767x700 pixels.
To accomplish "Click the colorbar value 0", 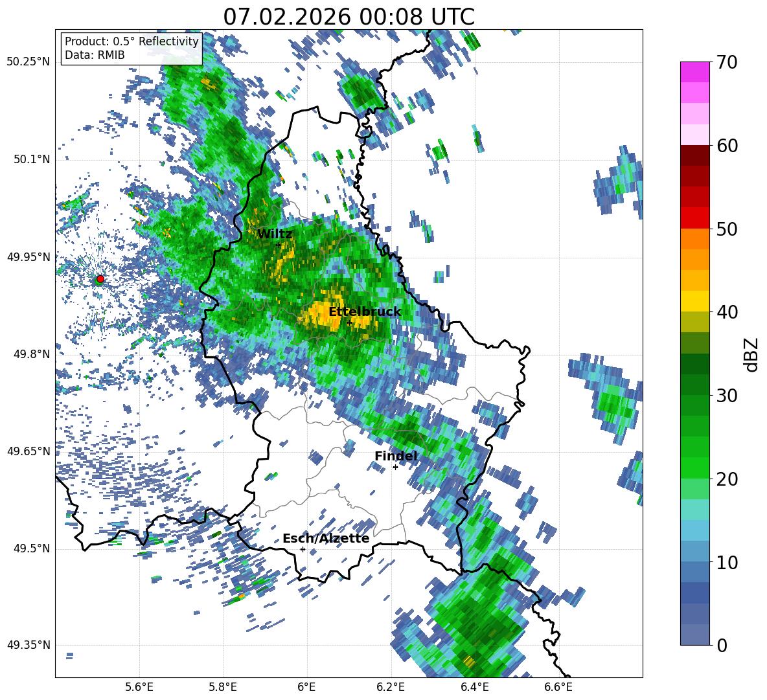I will click(x=722, y=645).
